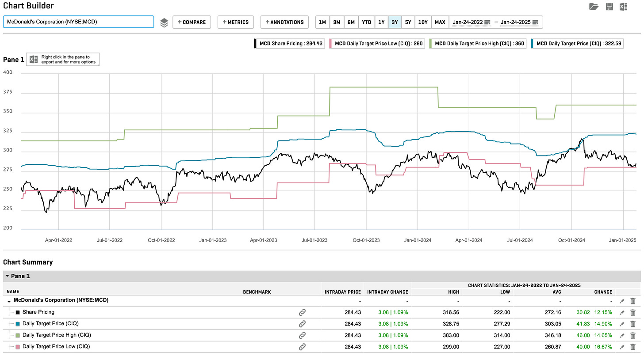Click pink swatch beside Daily Target Price Low
The height and width of the screenshot is (360, 644).
click(18, 347)
